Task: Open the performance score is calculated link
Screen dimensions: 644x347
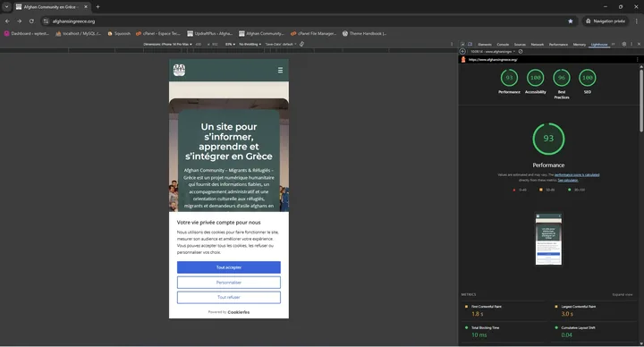Action: point(577,175)
